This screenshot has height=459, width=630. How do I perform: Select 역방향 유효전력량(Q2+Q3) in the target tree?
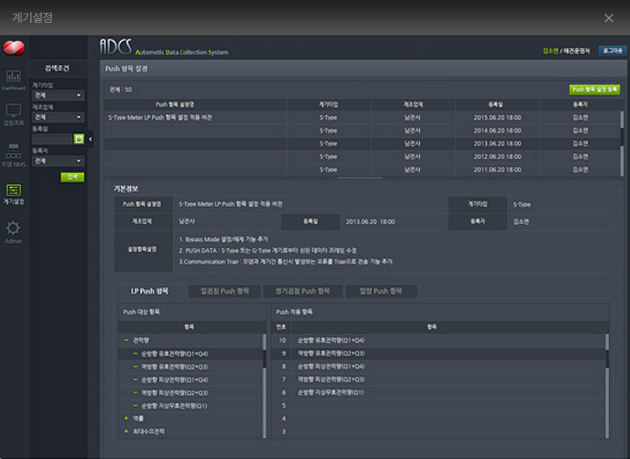tap(175, 367)
